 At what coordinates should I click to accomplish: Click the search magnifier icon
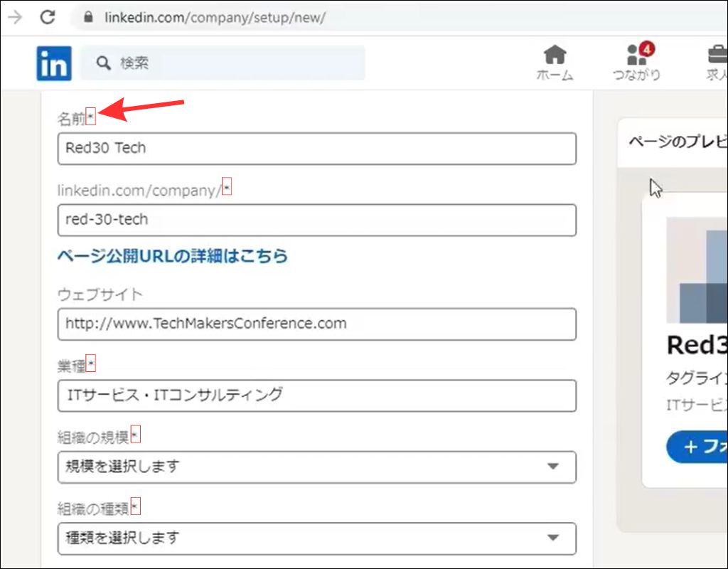point(103,63)
